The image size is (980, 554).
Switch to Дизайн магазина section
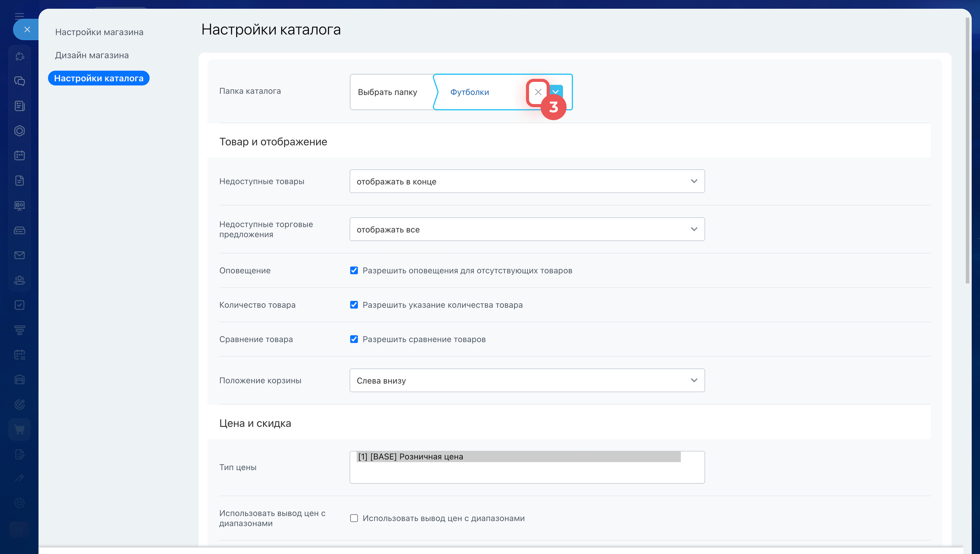pyautogui.click(x=92, y=55)
